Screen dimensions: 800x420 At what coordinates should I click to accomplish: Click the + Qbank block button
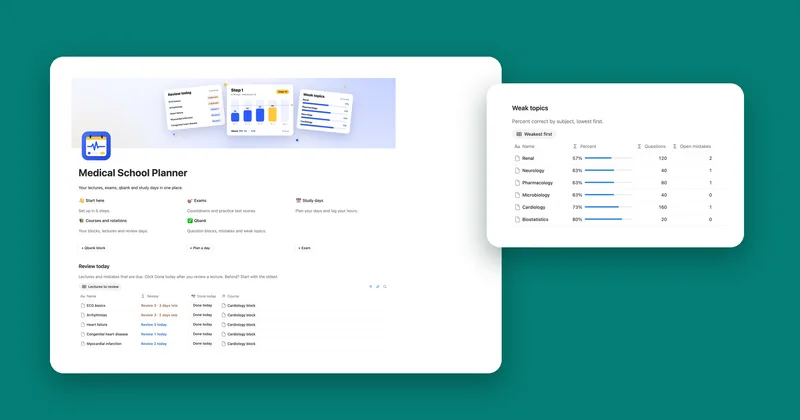click(93, 248)
